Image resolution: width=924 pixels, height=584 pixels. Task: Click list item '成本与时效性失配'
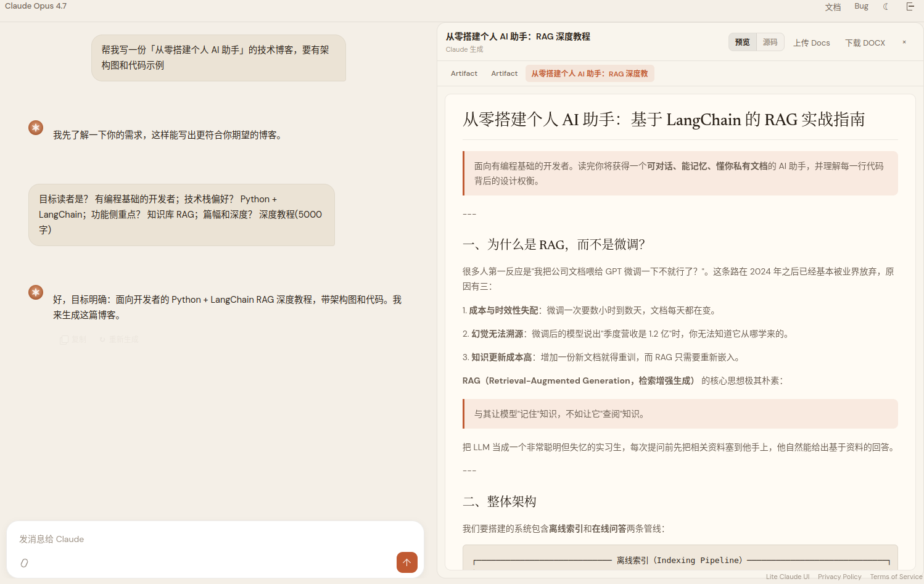click(x=589, y=310)
